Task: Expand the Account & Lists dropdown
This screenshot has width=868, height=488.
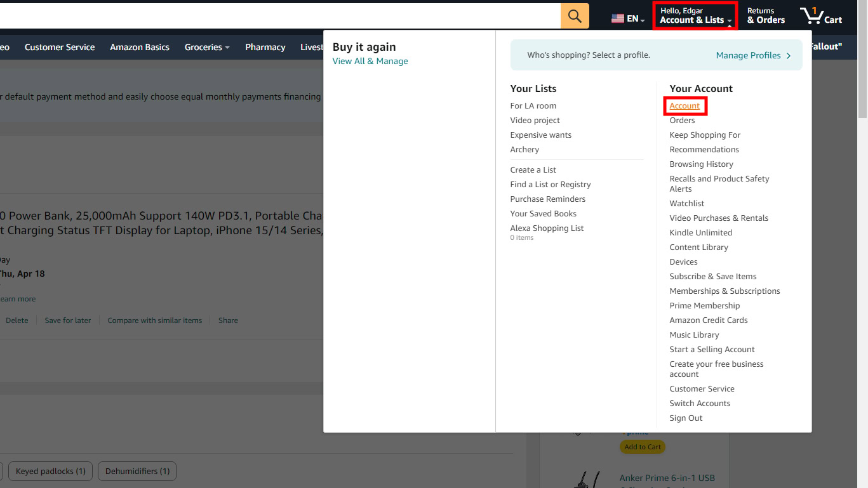Action: click(x=695, y=16)
